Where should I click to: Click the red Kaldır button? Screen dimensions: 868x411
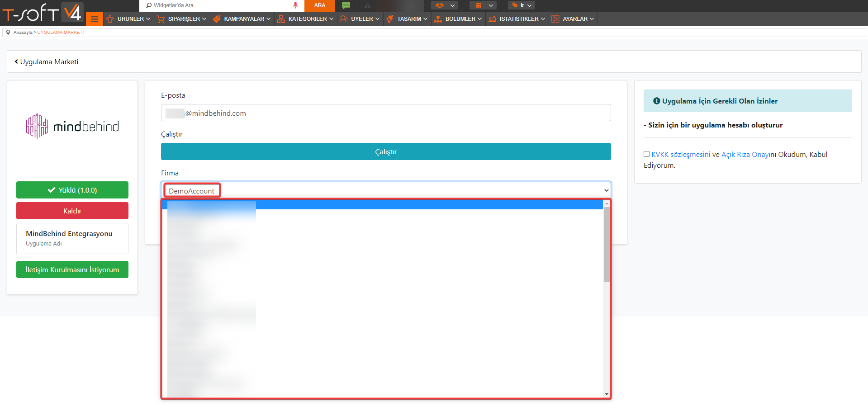coord(72,211)
